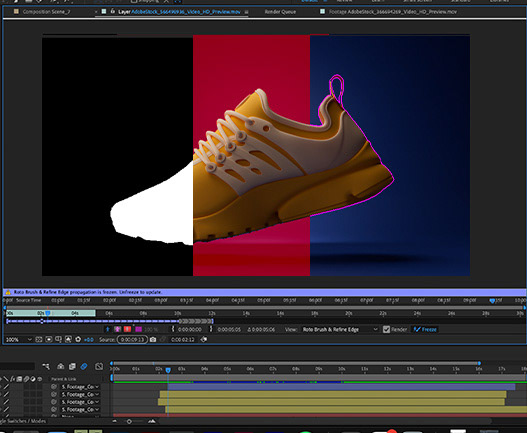
Task: Click the reset exposure icon
Action: 78,340
